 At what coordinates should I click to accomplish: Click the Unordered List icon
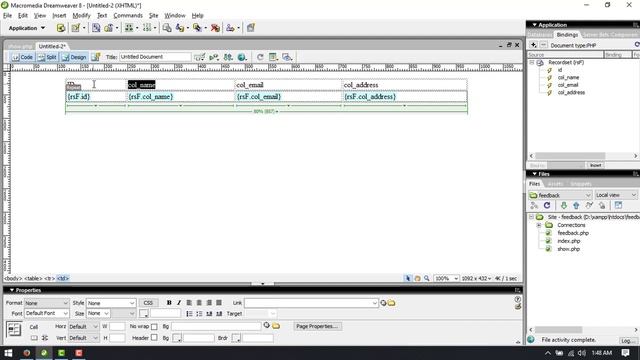(x=189, y=313)
